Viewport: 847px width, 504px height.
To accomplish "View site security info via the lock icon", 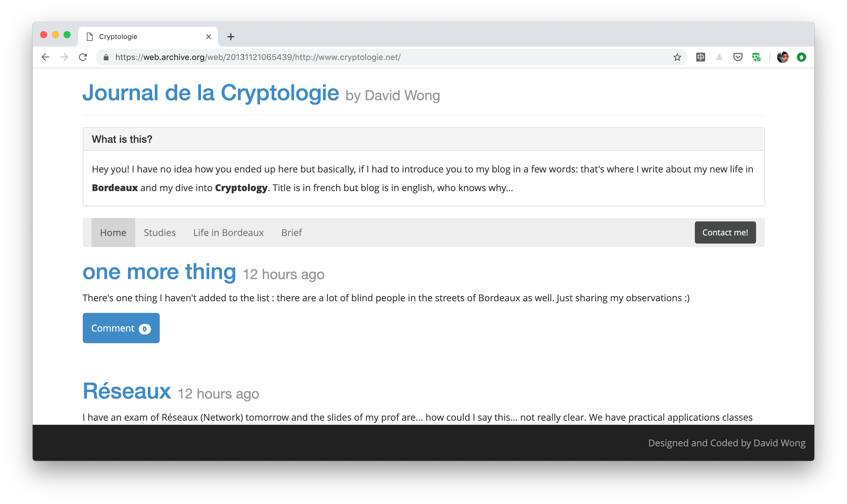I will tap(106, 57).
